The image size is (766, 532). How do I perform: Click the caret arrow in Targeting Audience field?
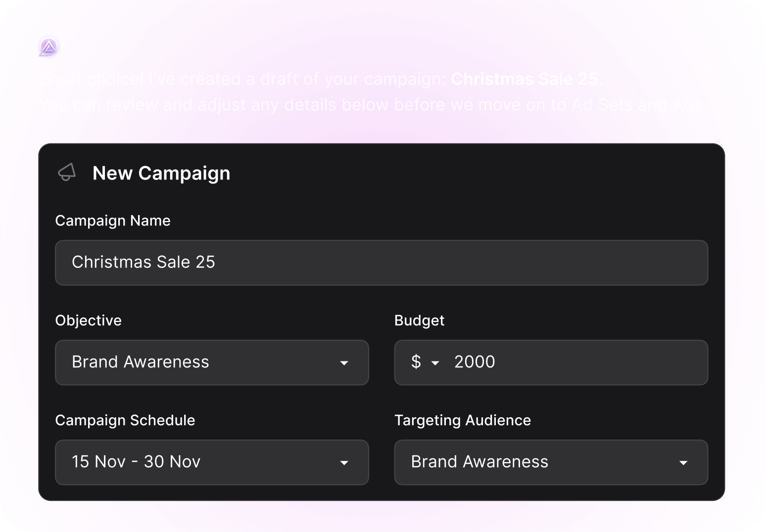pyautogui.click(x=683, y=463)
